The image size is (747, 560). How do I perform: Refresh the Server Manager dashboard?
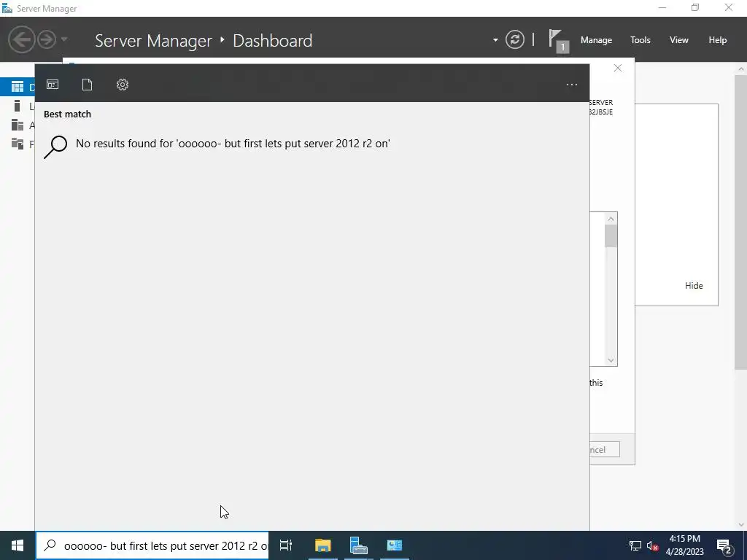(515, 39)
